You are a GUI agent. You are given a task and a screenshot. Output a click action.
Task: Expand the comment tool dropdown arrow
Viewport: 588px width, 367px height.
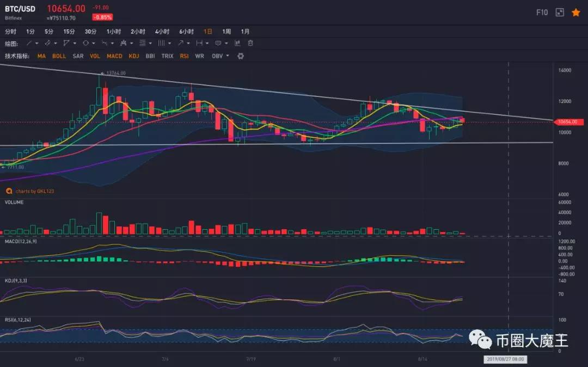(226, 44)
